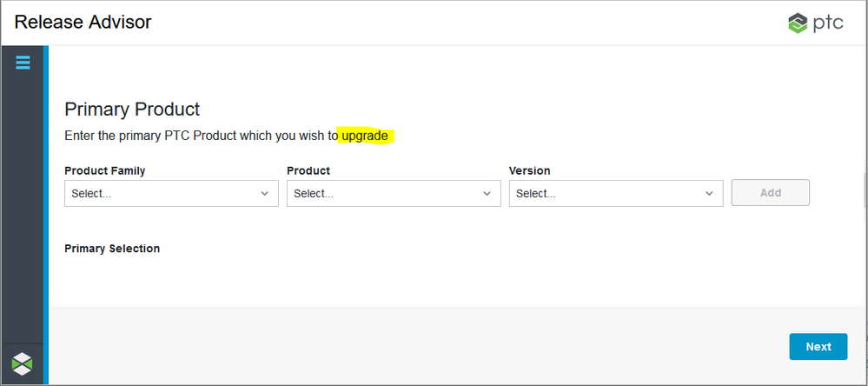This screenshot has height=386, width=868.
Task: Click the blue Next button
Action: 818,346
